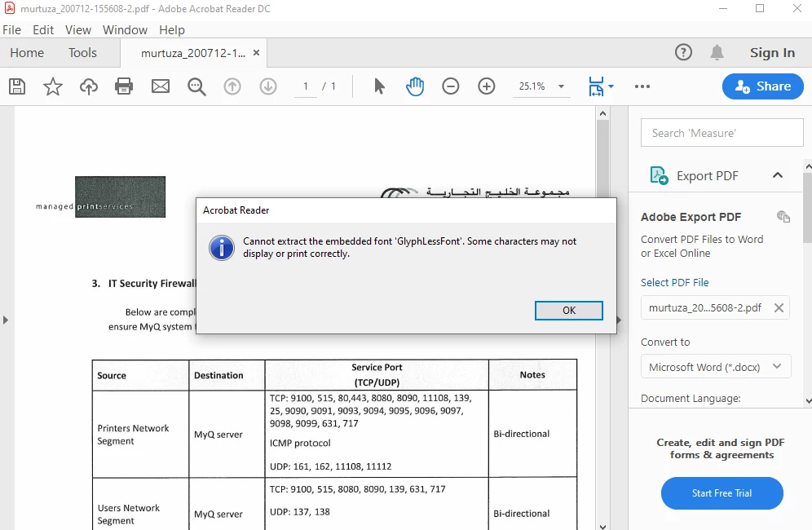Open the Edit menu
The image size is (812, 530).
tap(43, 30)
